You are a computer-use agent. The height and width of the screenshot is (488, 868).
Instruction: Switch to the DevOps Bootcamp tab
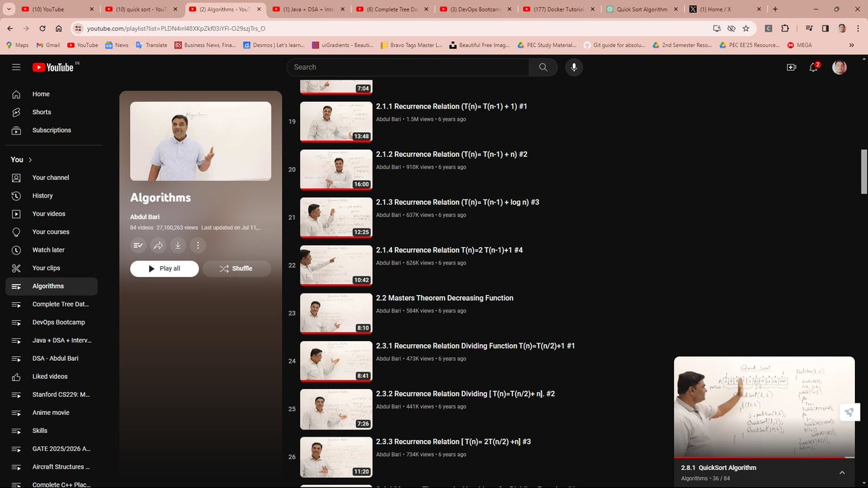[x=477, y=9]
